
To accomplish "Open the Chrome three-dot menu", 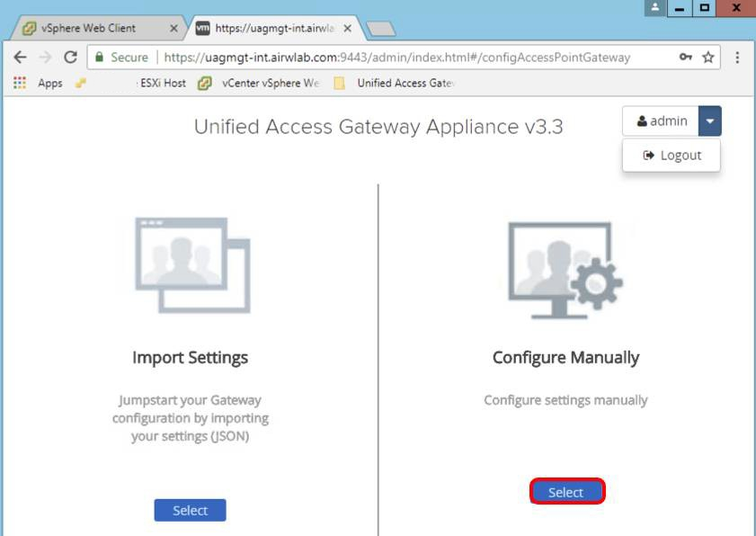I will point(737,57).
